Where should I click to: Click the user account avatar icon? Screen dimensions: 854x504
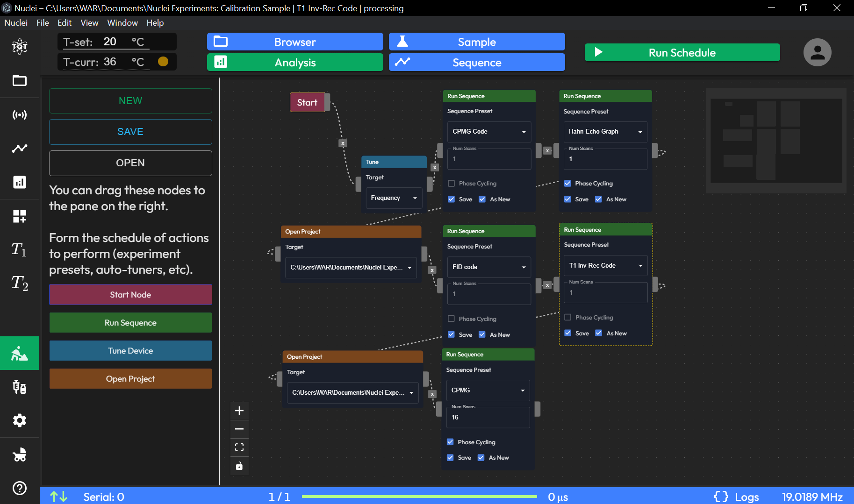[x=817, y=52]
